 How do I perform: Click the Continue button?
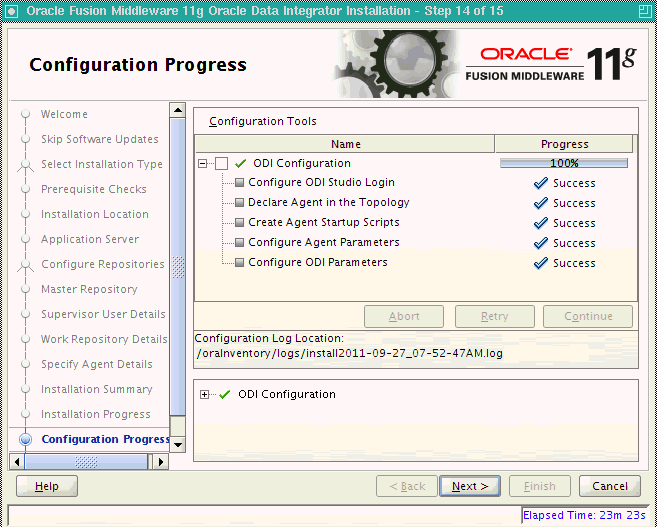pos(588,316)
